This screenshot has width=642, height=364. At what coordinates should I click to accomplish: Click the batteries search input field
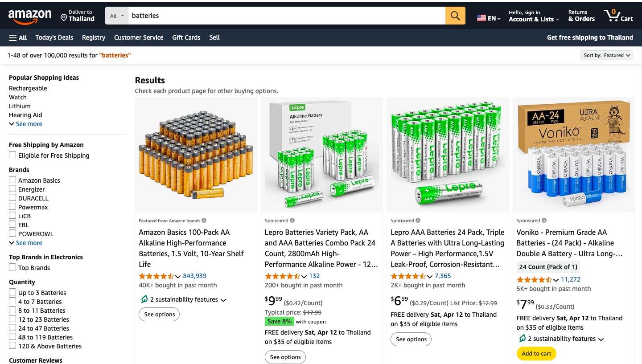click(x=285, y=16)
